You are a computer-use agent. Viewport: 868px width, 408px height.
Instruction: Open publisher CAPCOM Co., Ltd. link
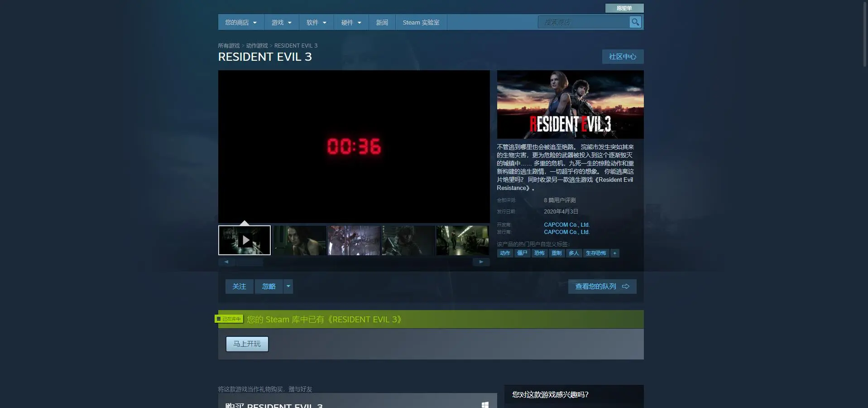566,232
